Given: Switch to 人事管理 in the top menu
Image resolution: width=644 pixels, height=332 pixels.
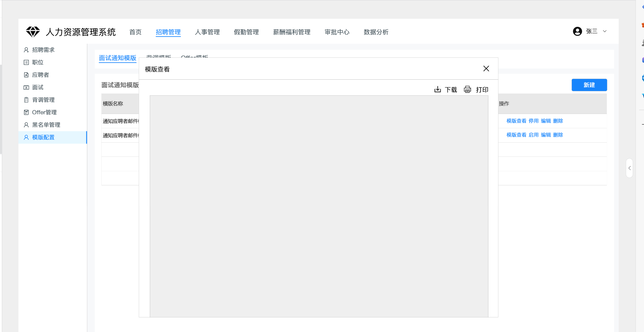Looking at the screenshot, I should pyautogui.click(x=207, y=32).
